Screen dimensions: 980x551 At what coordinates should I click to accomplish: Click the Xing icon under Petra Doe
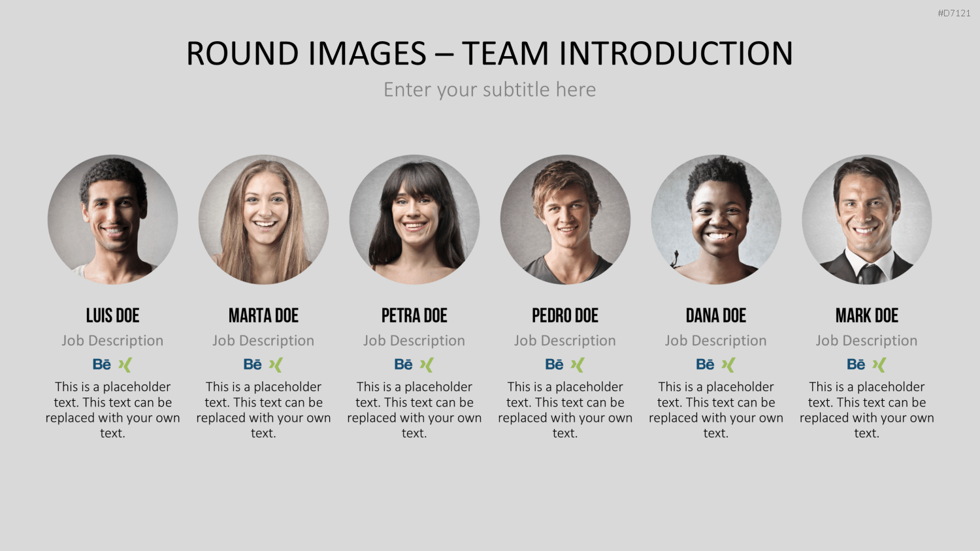[427, 364]
